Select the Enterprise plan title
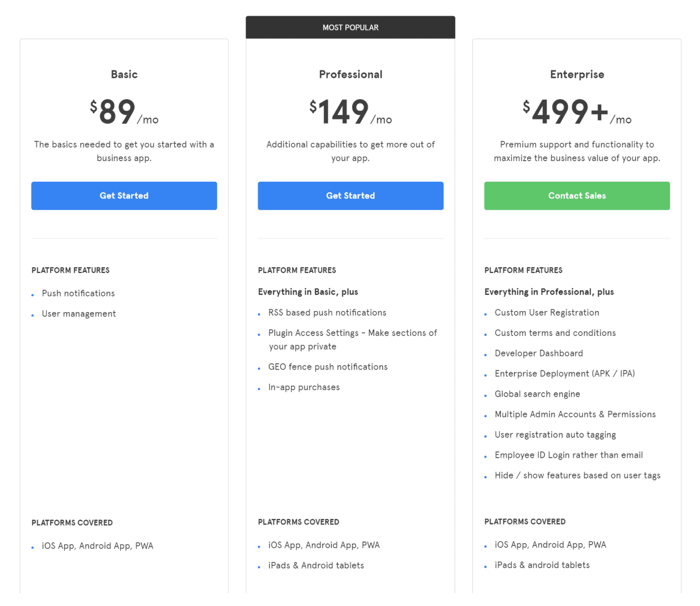 tap(577, 74)
